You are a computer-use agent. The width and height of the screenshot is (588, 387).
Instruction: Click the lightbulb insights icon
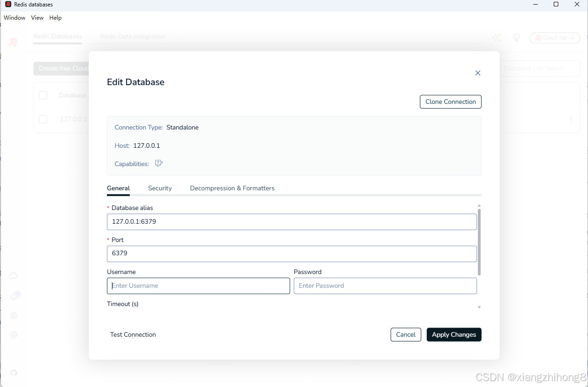(x=516, y=38)
